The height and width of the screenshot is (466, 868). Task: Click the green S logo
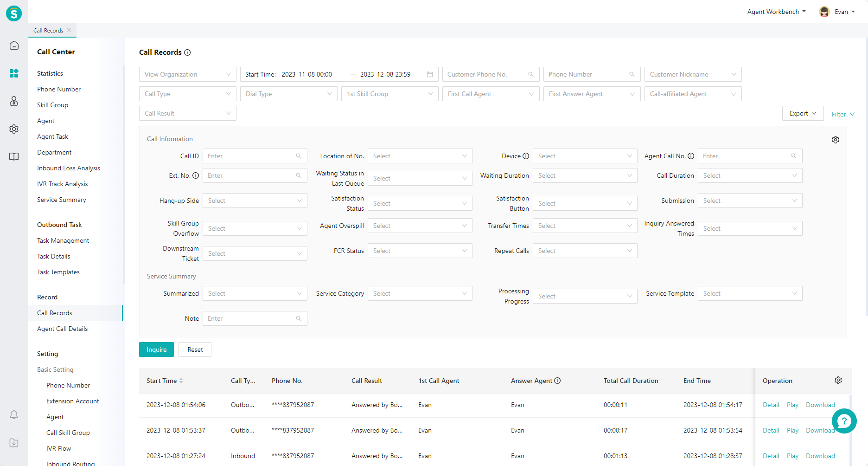pos(14,13)
